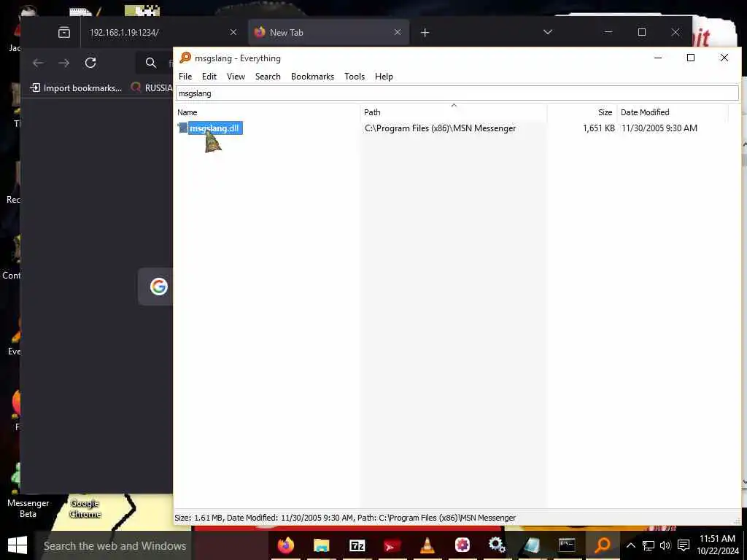Image resolution: width=747 pixels, height=560 pixels.
Task: Open the RUSSIA bookmark in Firefox
Action: (x=151, y=87)
